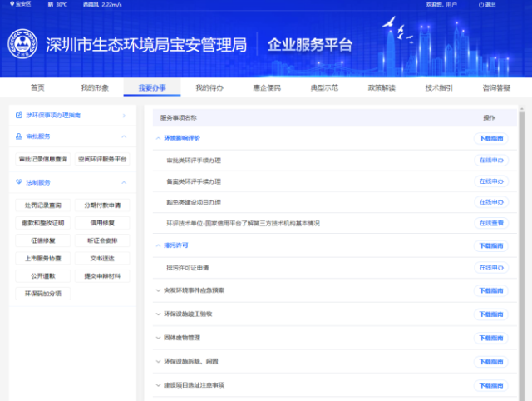
Task: Expand the 环保设施竣工验收 row
Action: (158, 314)
